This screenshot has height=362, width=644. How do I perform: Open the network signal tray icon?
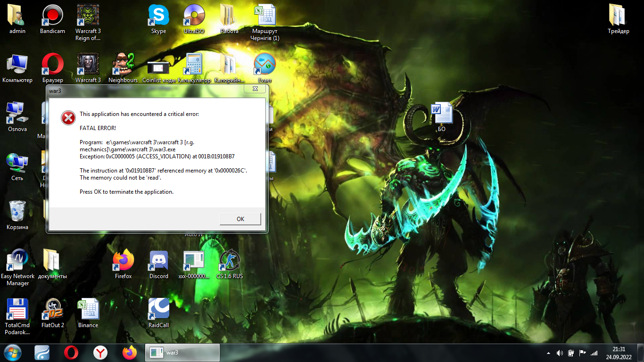(594, 353)
